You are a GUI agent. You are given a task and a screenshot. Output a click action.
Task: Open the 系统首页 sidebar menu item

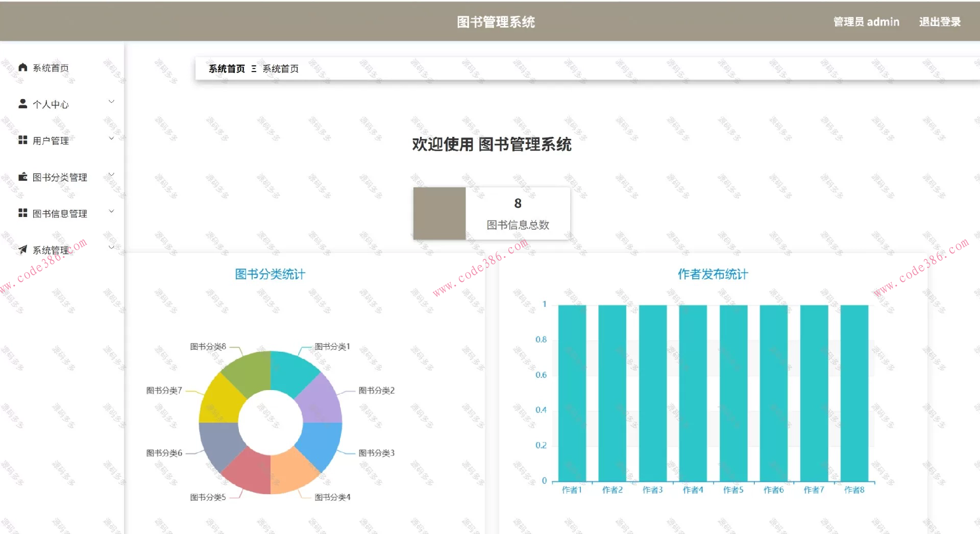click(x=51, y=68)
